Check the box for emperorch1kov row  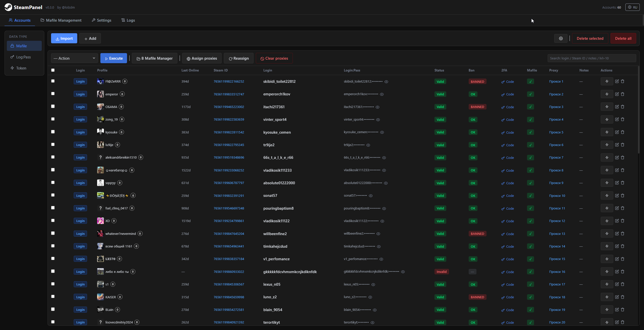coord(53,94)
